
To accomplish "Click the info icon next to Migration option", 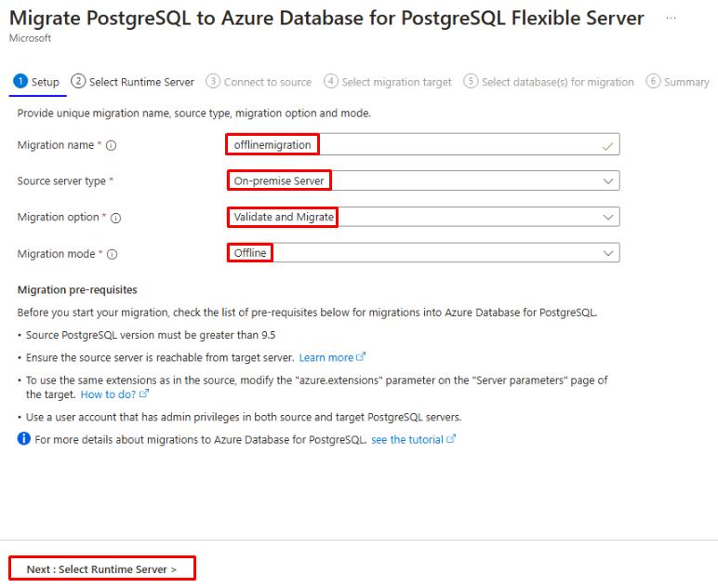I will 116,218.
